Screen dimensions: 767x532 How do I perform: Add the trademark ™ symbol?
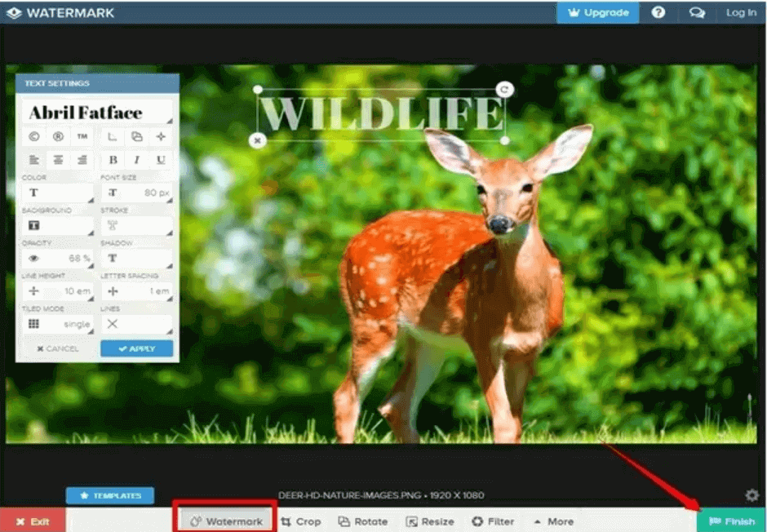coord(81,137)
